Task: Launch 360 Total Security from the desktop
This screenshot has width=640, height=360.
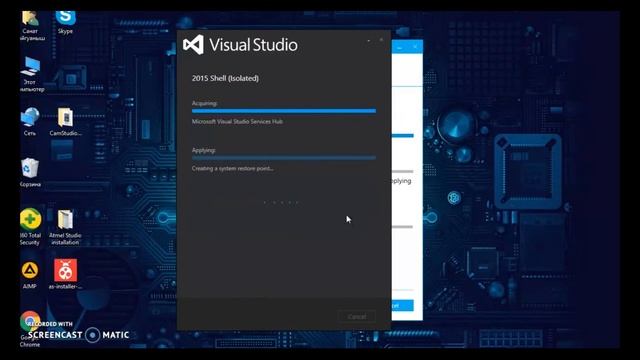Action: click(31, 227)
